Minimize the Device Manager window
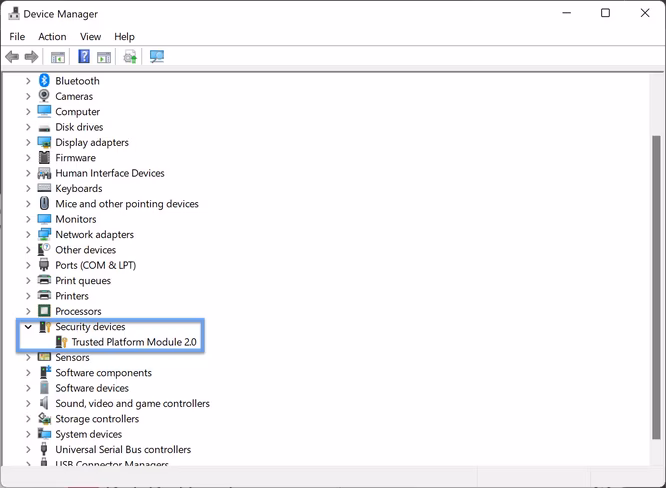The width and height of the screenshot is (666, 488). coord(566,13)
